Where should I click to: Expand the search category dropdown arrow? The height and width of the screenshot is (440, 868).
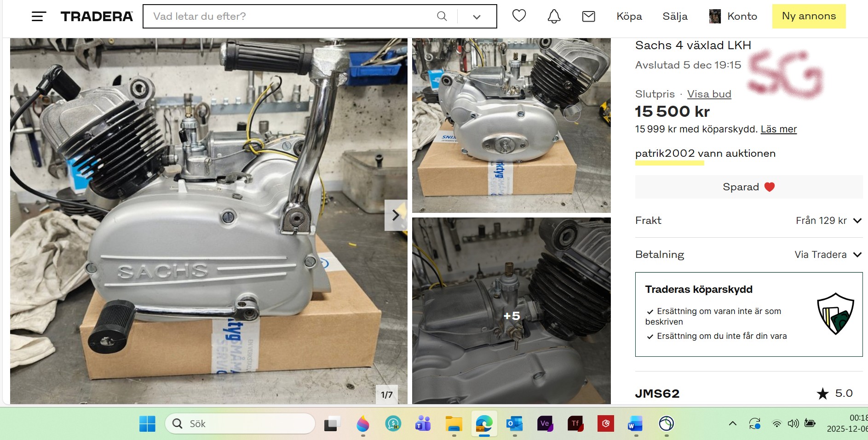point(477,17)
